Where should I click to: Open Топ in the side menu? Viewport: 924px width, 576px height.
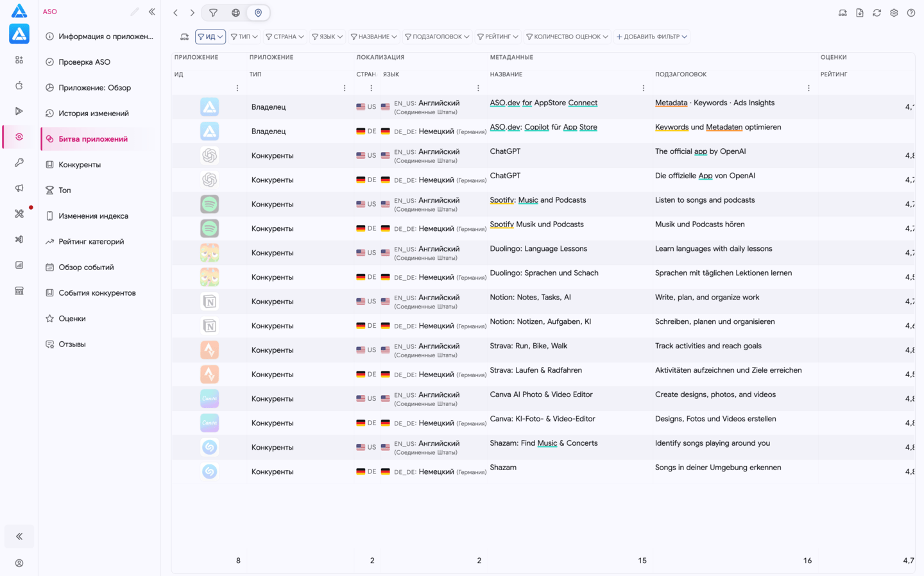click(x=99, y=191)
